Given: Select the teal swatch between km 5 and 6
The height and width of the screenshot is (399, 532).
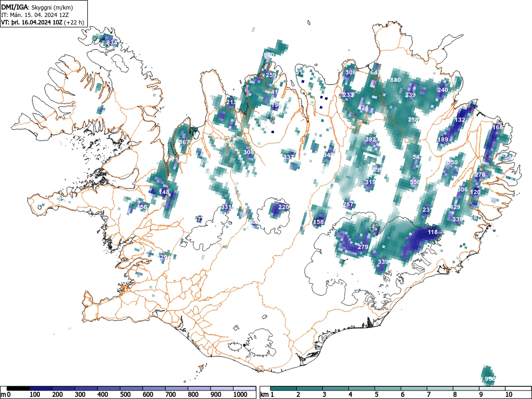Looking at the screenshot, I should (x=388, y=388).
